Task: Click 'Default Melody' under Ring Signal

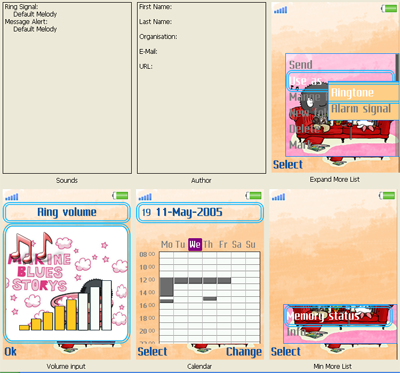Action: pyautogui.click(x=35, y=14)
